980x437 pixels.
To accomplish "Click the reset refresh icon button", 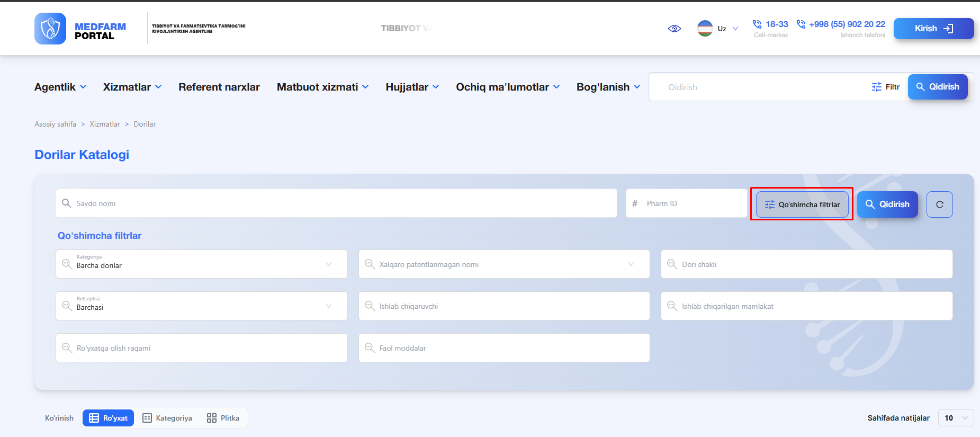I will [x=939, y=204].
